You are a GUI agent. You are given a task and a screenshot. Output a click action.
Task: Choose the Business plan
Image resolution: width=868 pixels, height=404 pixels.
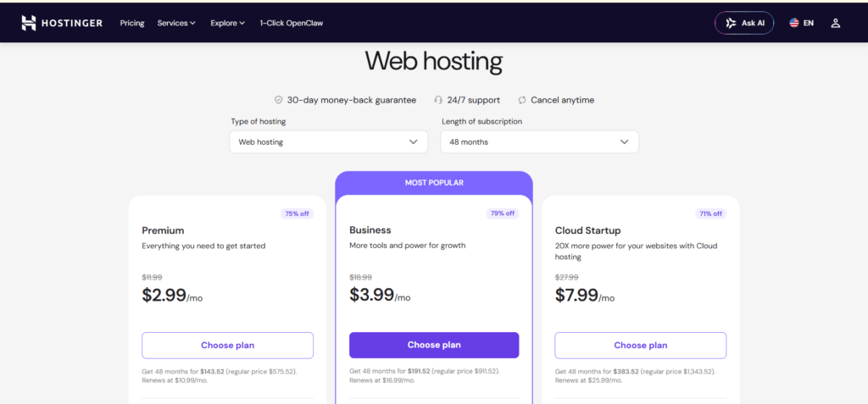click(x=434, y=345)
